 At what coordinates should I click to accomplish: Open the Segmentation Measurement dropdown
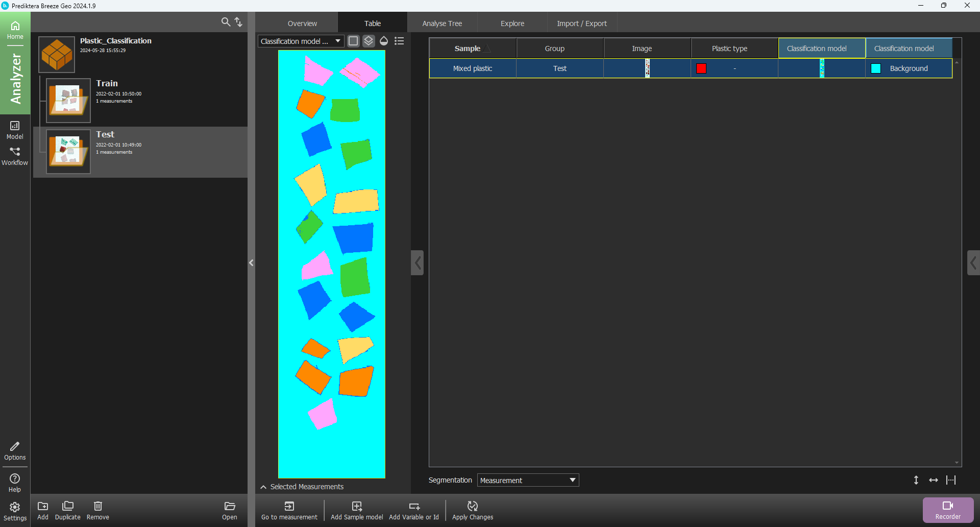pyautogui.click(x=528, y=480)
